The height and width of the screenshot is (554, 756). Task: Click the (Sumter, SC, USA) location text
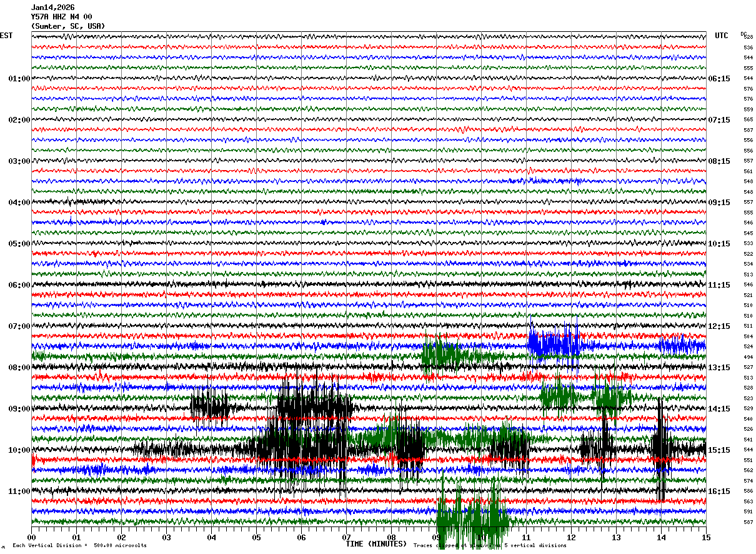coord(68,26)
